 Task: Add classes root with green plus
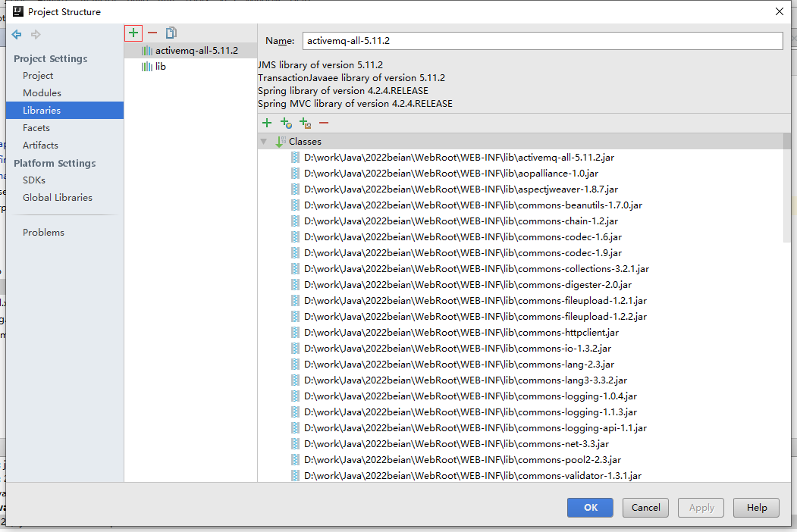[267, 123]
